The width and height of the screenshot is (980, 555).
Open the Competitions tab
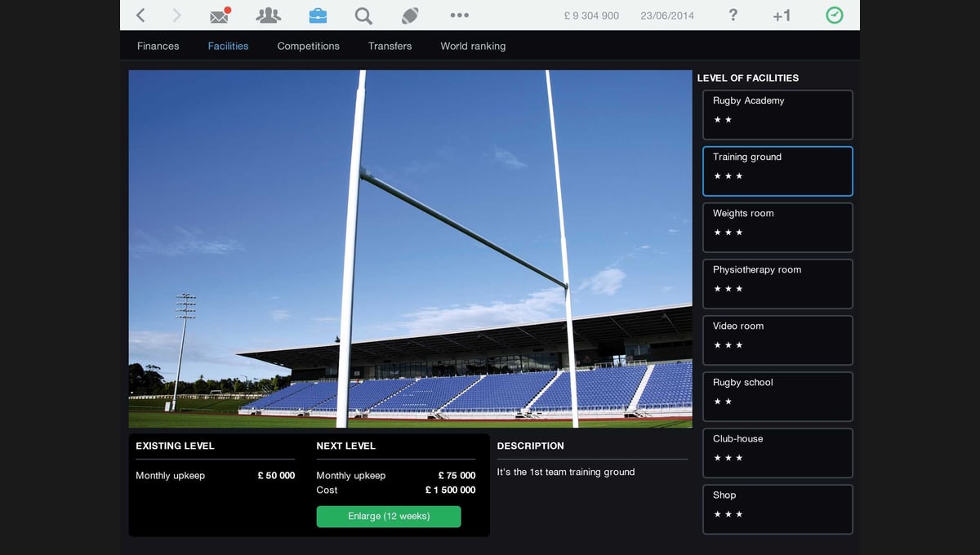point(309,46)
